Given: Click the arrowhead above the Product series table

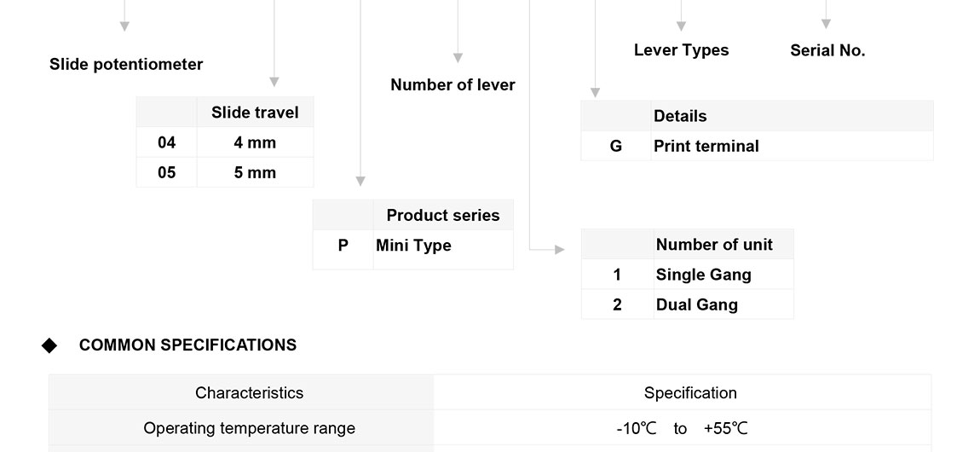Looking at the screenshot, I should (360, 181).
